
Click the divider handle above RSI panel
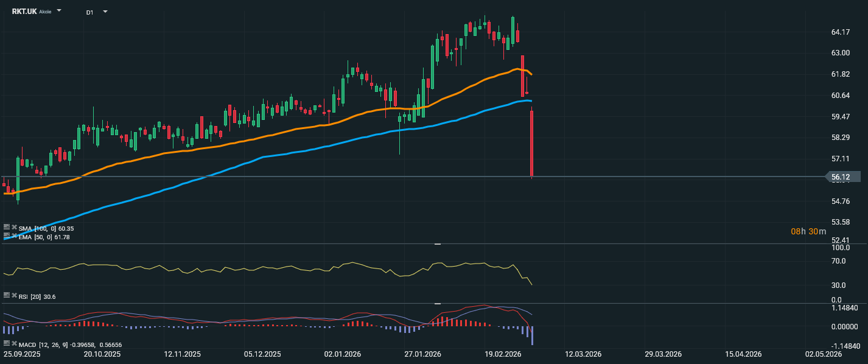click(436, 244)
